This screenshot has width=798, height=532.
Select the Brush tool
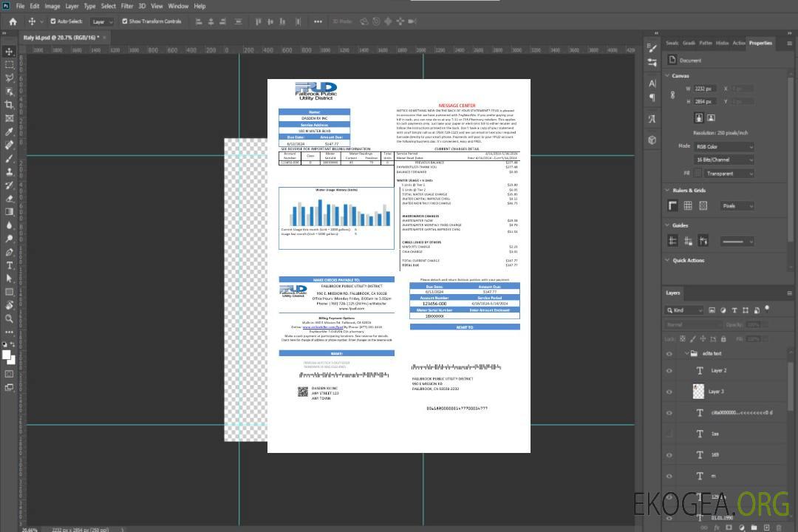click(x=9, y=158)
